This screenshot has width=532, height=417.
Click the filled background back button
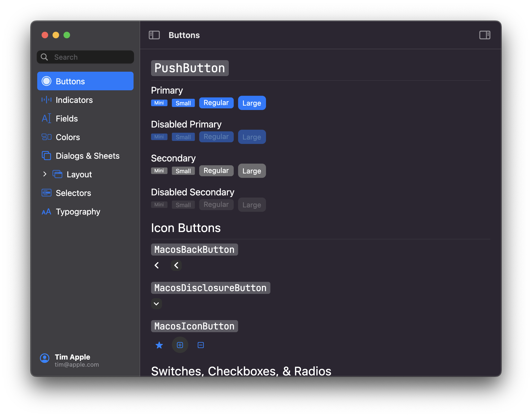pyautogui.click(x=176, y=265)
